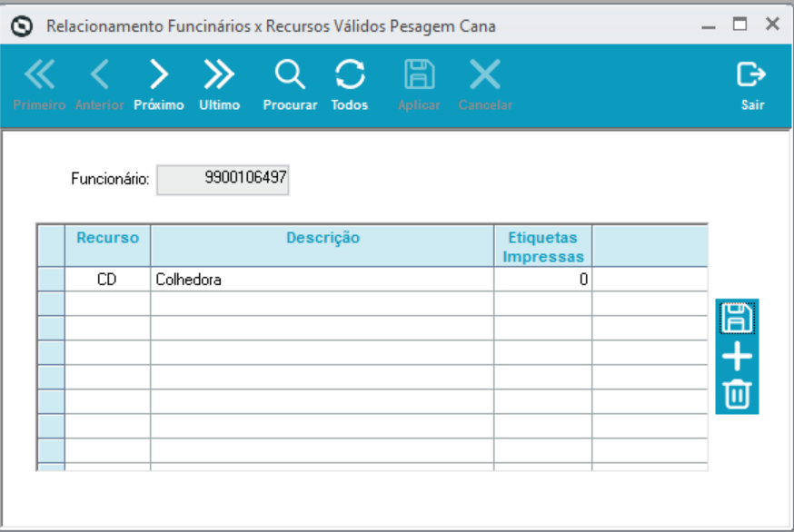Screen dimensions: 794x532
Task: Jump to the Ultimo record
Action: coord(219,84)
